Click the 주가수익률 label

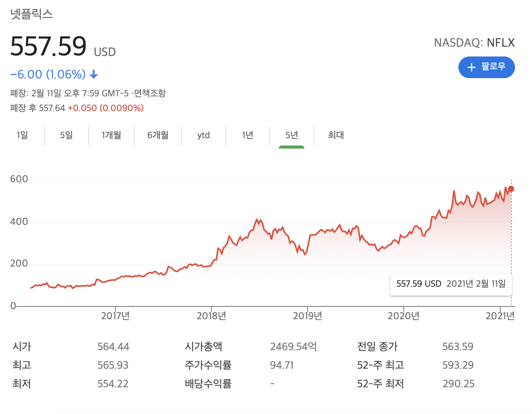(208, 365)
